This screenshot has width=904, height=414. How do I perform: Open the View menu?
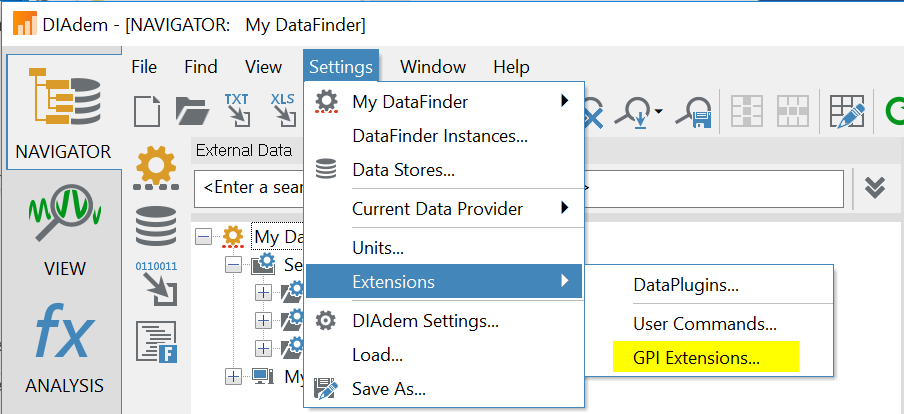click(x=263, y=67)
